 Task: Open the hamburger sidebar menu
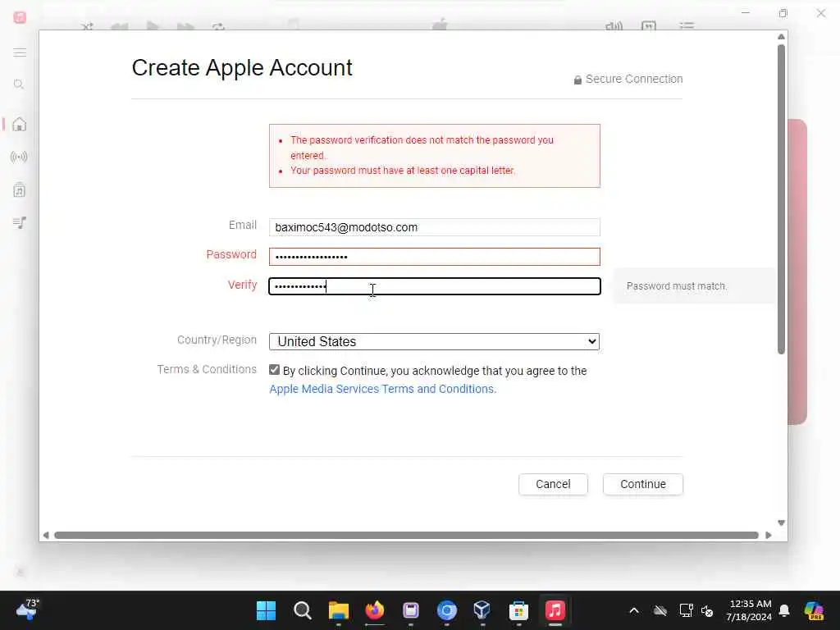tap(20, 52)
